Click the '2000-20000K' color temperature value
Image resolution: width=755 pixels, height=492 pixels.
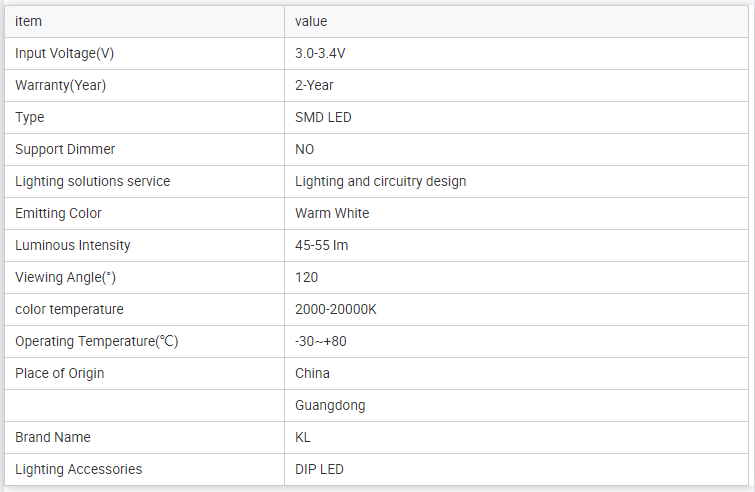tap(335, 309)
